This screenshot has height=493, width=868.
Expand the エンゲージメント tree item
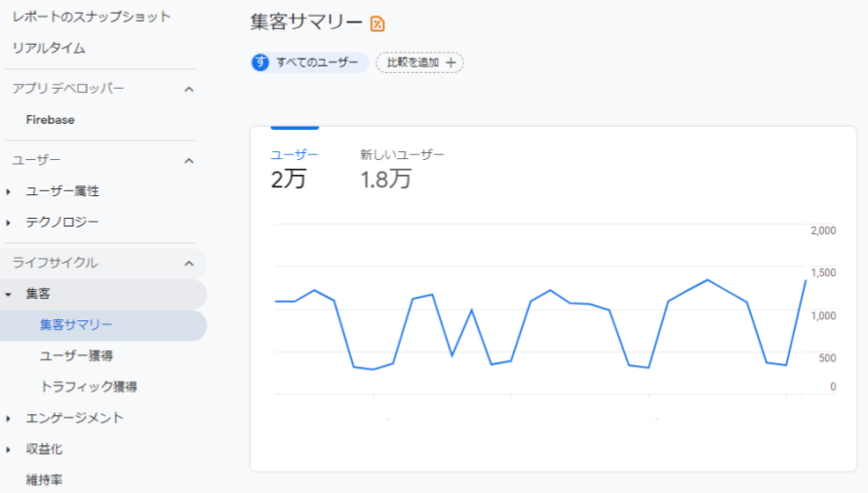[9, 419]
